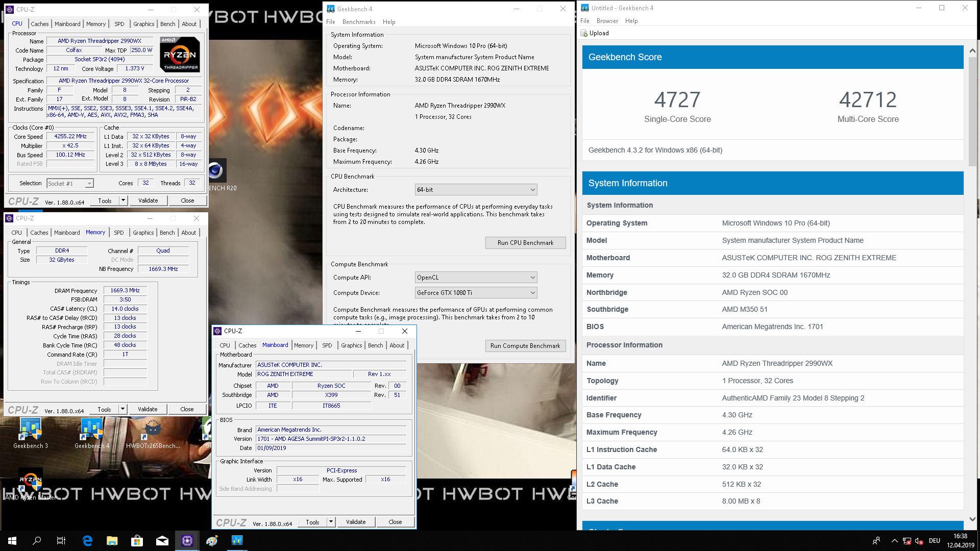Viewport: 980px width, 551px height.
Task: Open File menu in Untitled - Geekbench 4 window
Action: click(x=585, y=21)
